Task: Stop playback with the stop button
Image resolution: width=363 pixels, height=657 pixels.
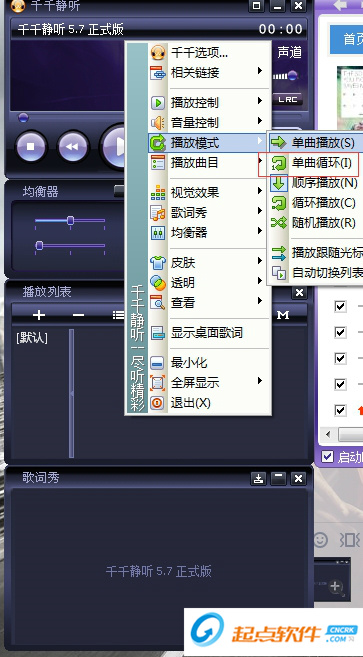Action: (x=31, y=147)
